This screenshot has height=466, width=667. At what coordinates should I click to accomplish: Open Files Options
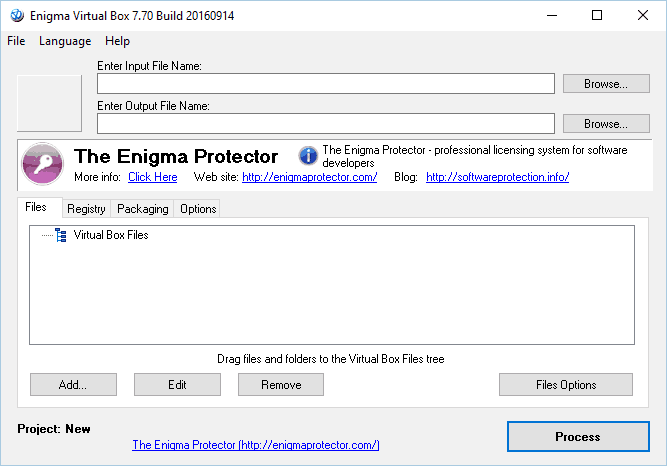click(565, 385)
